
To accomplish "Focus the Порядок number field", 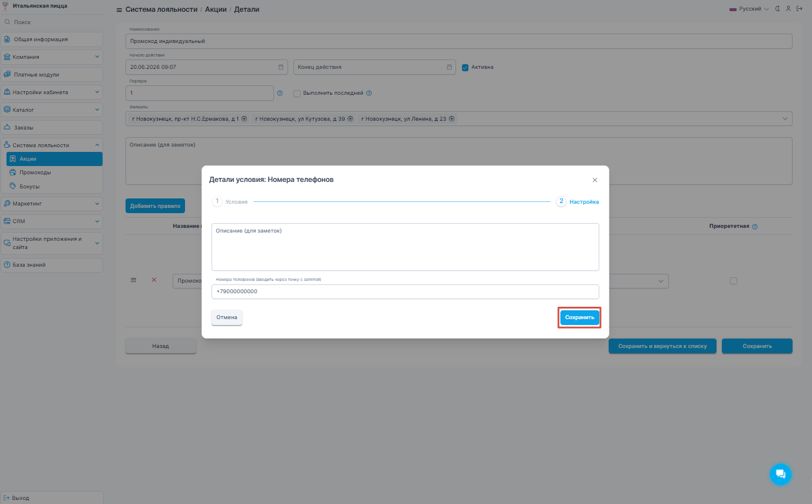I will point(200,93).
